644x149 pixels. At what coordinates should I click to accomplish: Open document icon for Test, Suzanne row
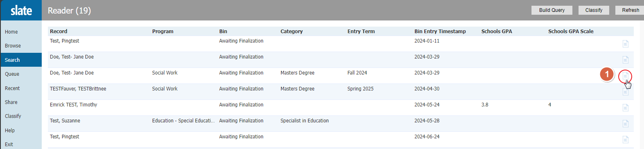tap(625, 124)
